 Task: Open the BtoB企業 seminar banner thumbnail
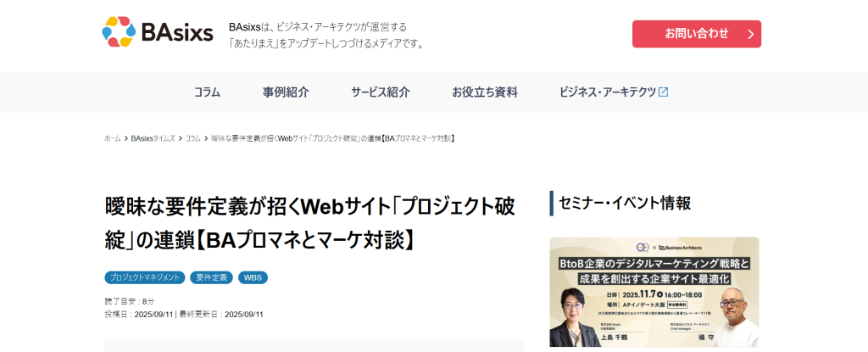(654, 292)
